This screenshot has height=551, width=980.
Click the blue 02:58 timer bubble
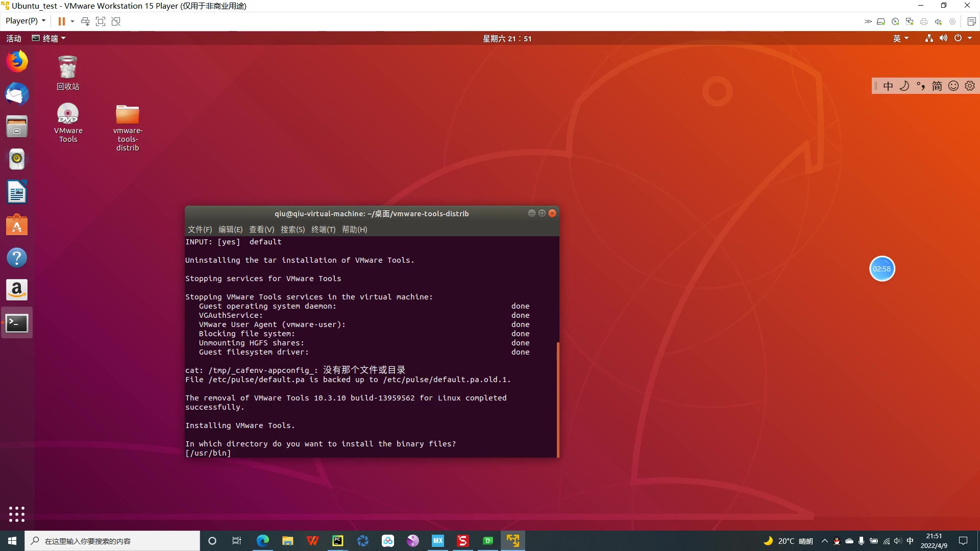click(x=882, y=269)
